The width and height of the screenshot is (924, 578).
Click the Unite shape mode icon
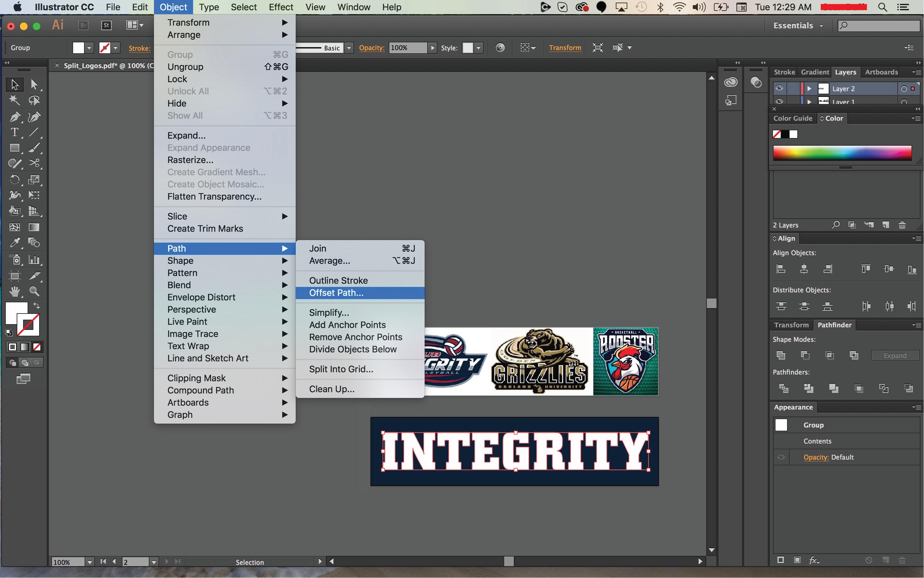(x=781, y=355)
